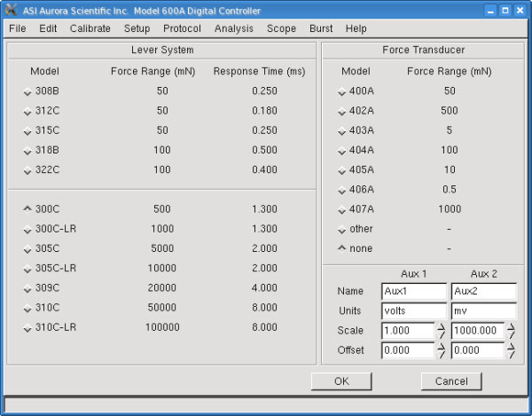Increase the Aux 2 Offset with up arrow
The height and width of the screenshot is (416, 532).
click(x=511, y=347)
